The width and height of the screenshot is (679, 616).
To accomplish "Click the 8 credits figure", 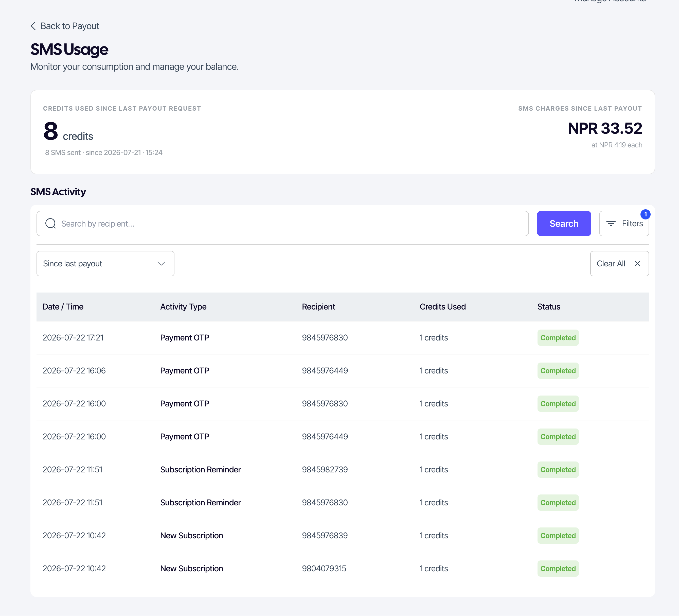I will [x=68, y=131].
